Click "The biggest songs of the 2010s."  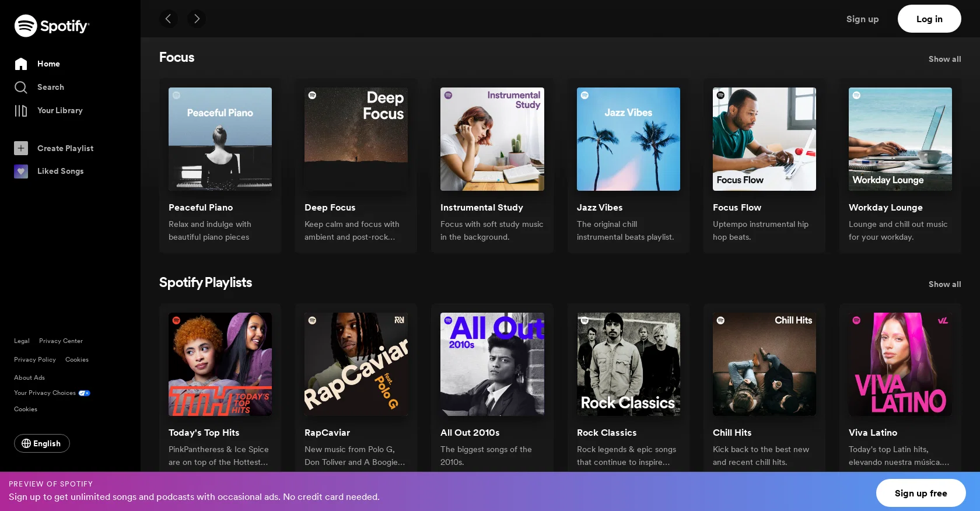tap(486, 456)
